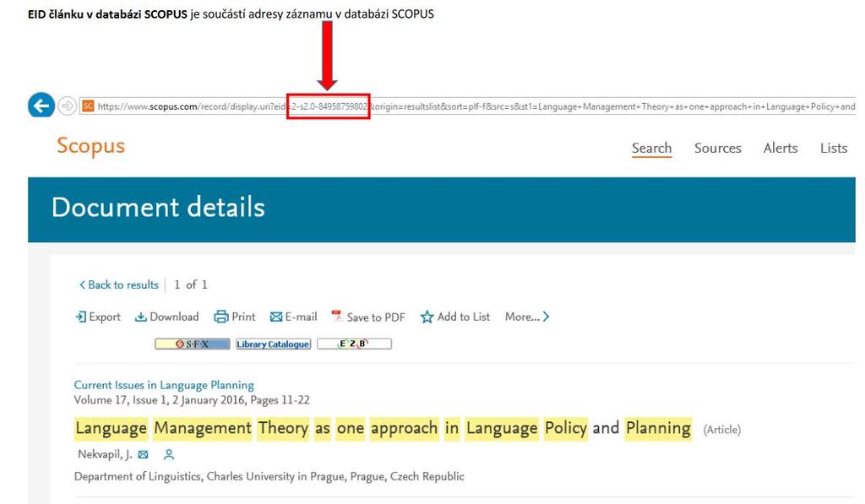Open the Search tab
865x504 pixels.
click(x=651, y=149)
